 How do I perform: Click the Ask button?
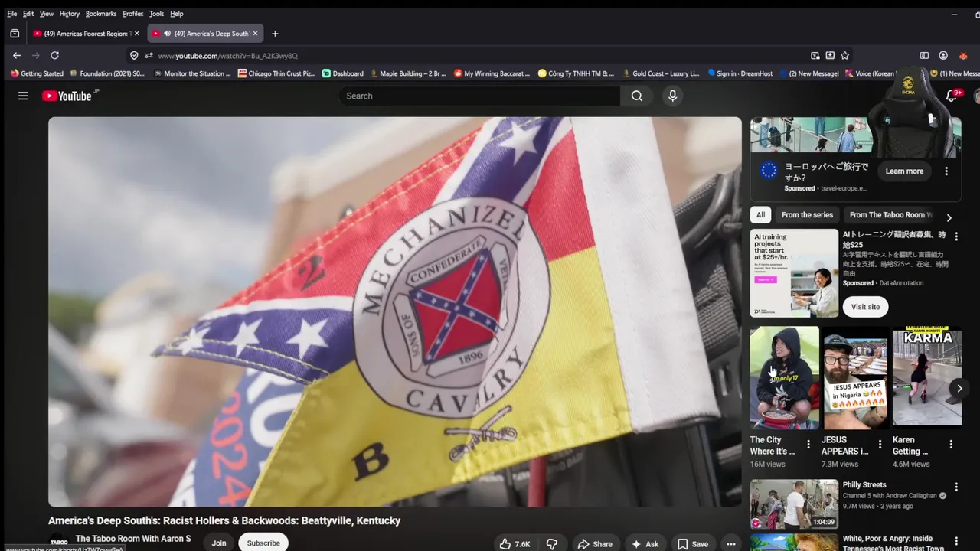(x=645, y=544)
